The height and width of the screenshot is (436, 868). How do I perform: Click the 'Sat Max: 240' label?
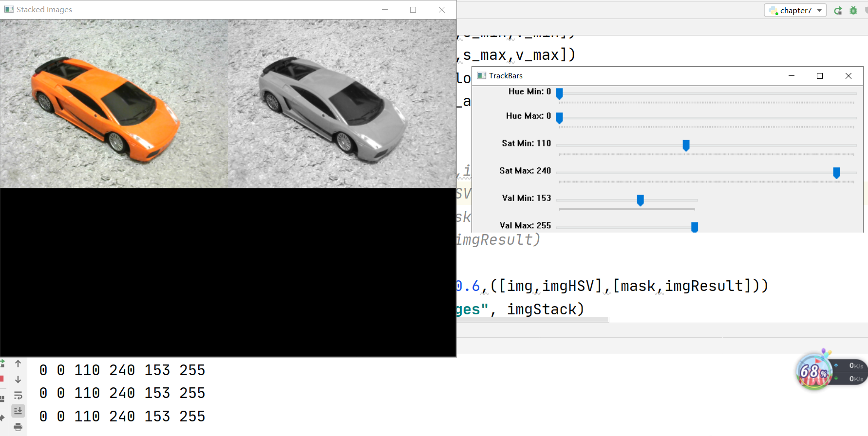pyautogui.click(x=525, y=171)
